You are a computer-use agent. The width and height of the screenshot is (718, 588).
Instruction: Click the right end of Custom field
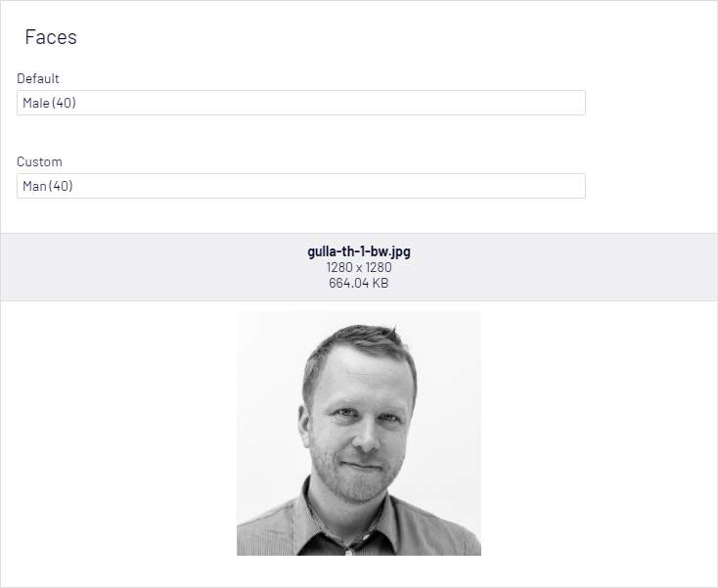tap(572, 186)
